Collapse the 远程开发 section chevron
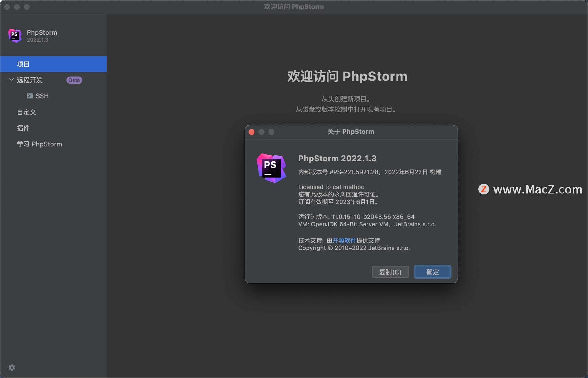 (x=12, y=80)
